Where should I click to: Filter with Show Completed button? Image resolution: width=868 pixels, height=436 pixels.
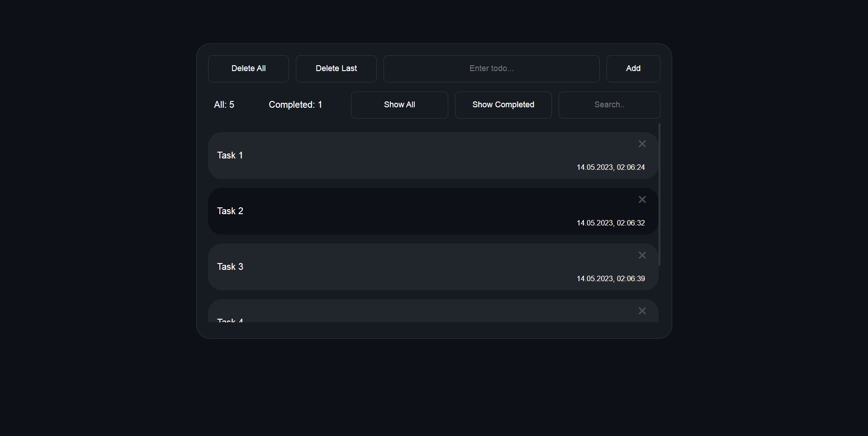(x=503, y=105)
